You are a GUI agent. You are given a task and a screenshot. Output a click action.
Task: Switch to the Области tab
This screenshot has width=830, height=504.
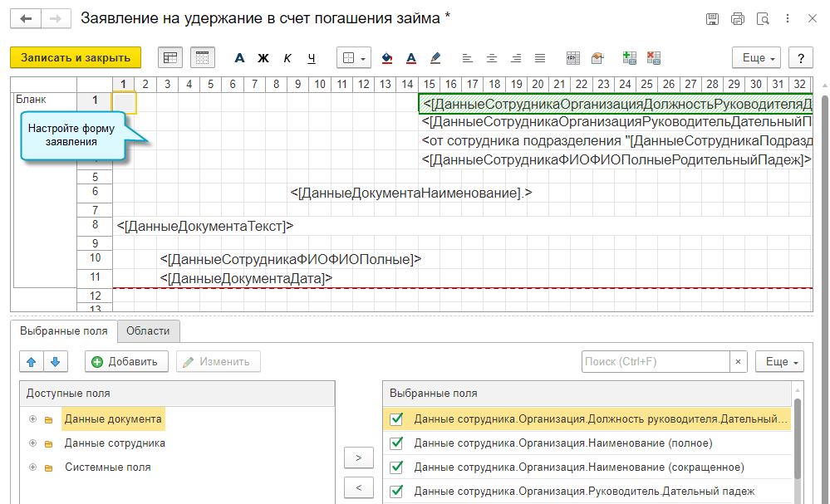[148, 330]
